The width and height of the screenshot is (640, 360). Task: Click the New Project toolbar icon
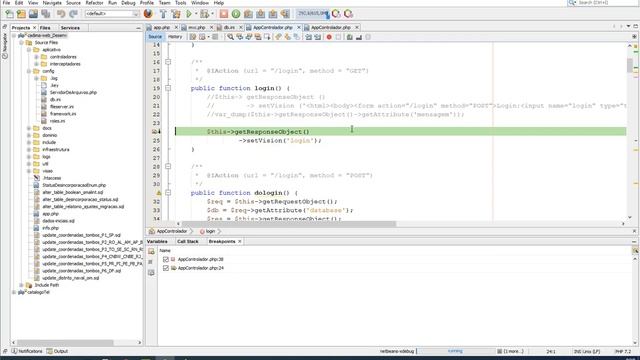21,14
